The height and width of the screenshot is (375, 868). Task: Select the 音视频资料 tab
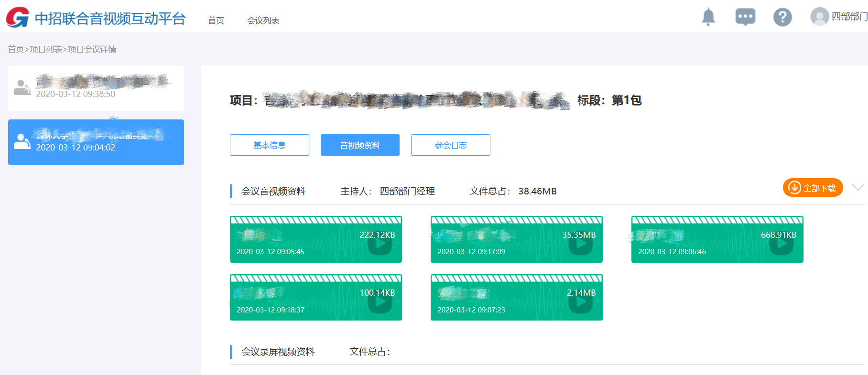[360, 145]
